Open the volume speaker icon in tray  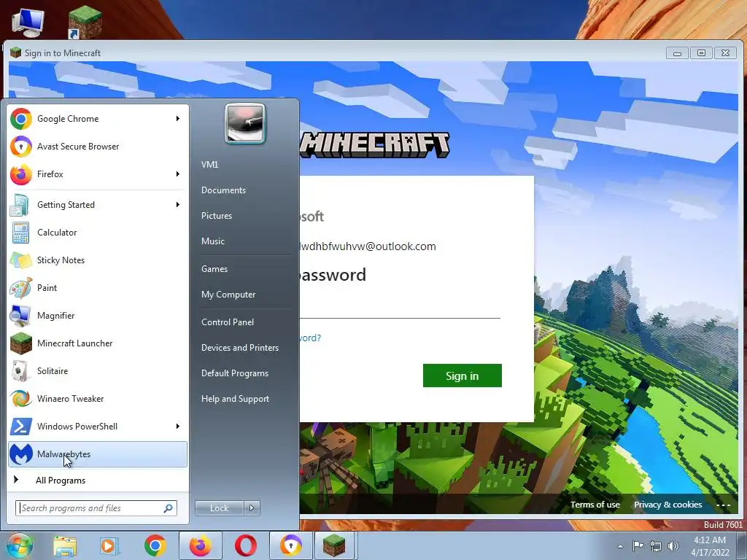tap(673, 545)
